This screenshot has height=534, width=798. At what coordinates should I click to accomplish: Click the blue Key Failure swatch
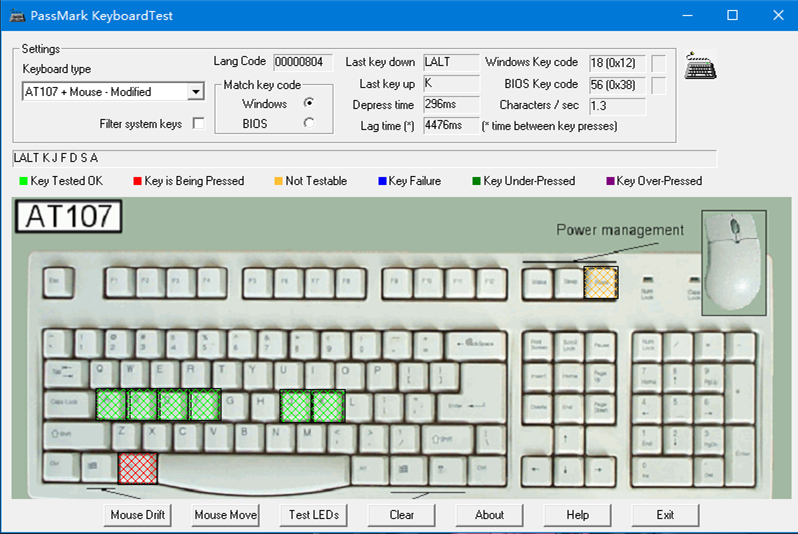tap(382, 181)
